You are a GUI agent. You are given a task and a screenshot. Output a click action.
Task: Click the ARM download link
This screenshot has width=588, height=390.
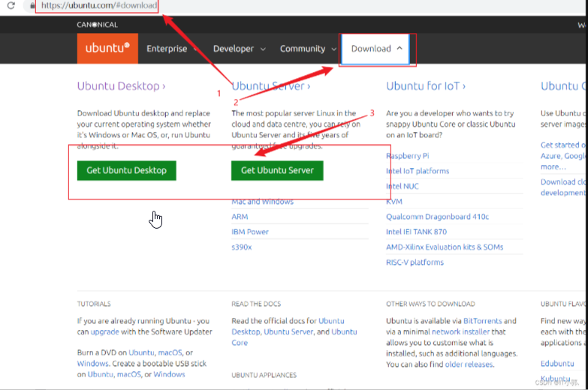pos(240,217)
